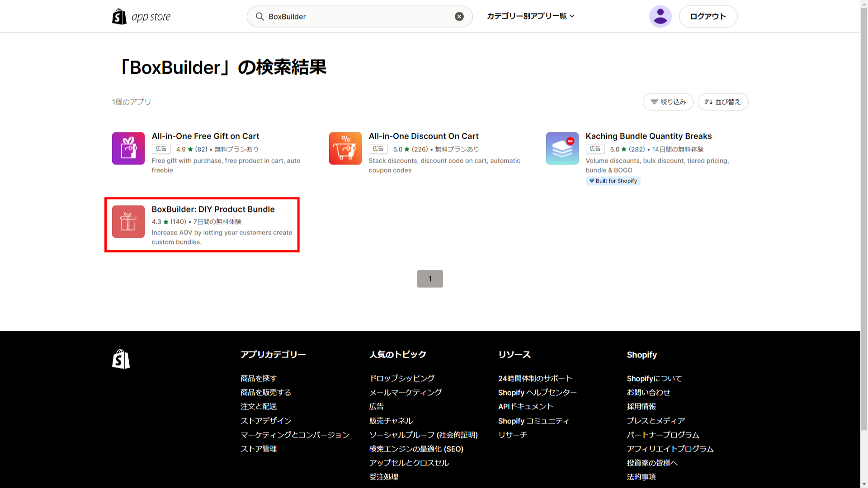Open Kaching Bundle Quantity Breaks icon
The width and height of the screenshot is (868, 488).
tap(562, 148)
